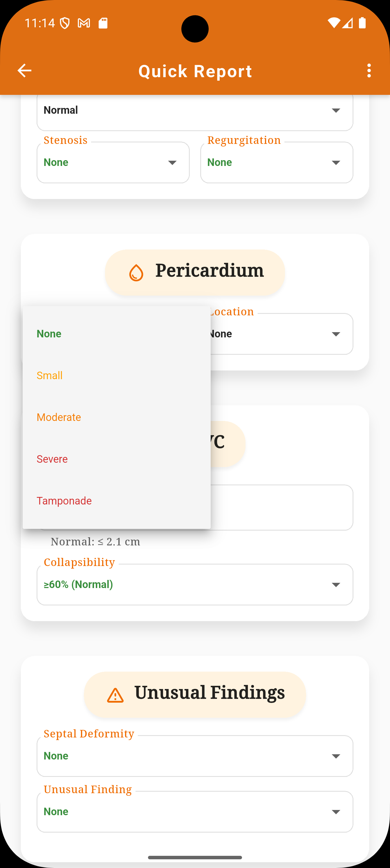The height and width of the screenshot is (868, 390).
Task: Tap the Gmail icon in the status bar
Action: click(84, 23)
